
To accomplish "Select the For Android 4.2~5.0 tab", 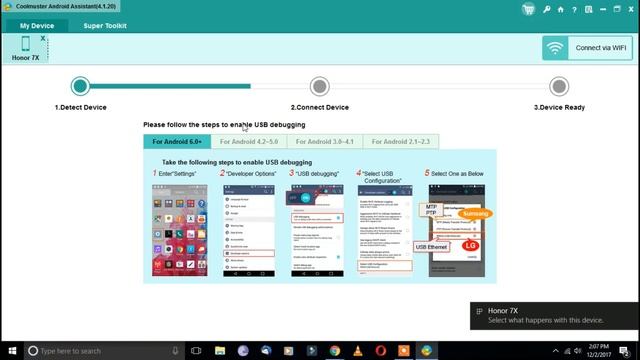I will click(249, 142).
